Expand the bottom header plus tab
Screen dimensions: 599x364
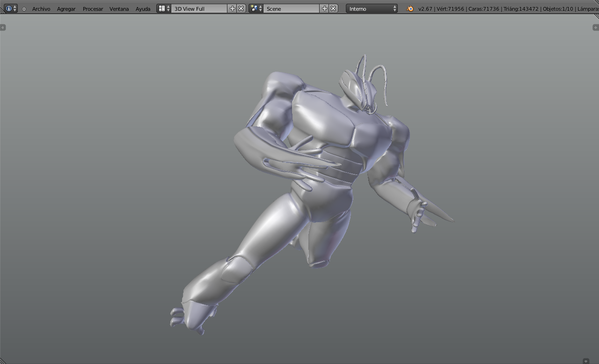point(586,361)
